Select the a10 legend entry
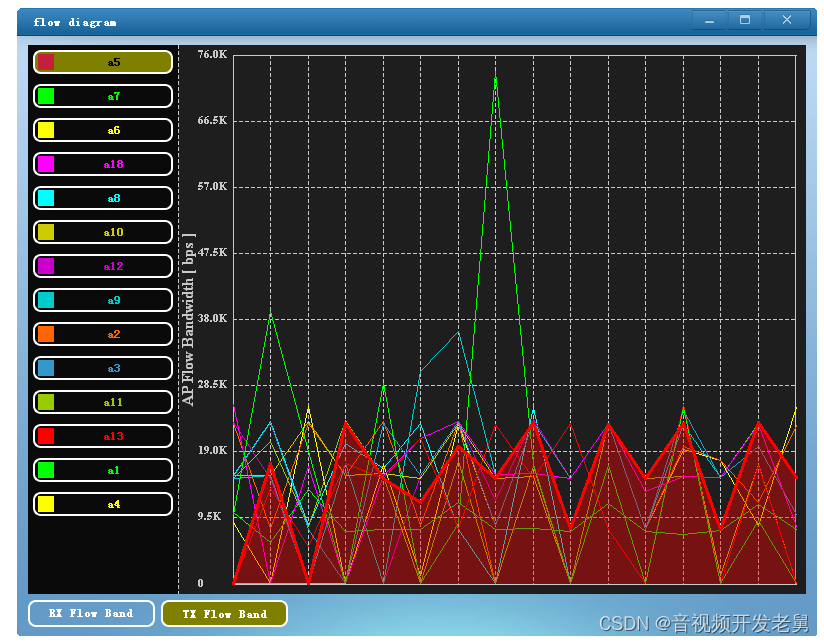 (103, 232)
